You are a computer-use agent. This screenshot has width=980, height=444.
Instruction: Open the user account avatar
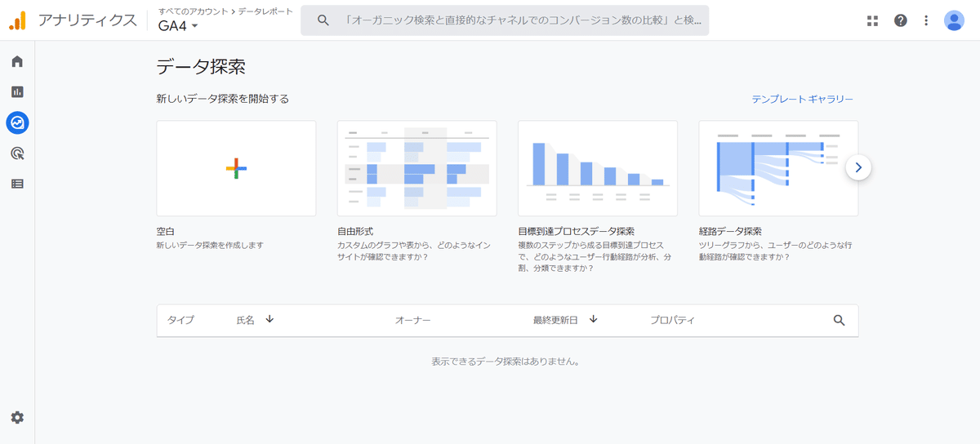coord(954,20)
